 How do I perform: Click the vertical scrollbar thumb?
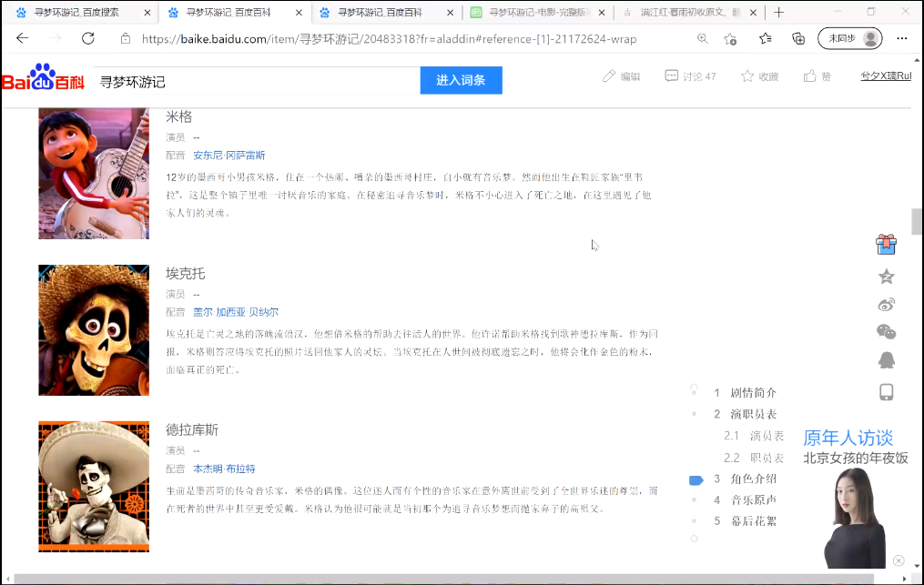[x=917, y=221]
